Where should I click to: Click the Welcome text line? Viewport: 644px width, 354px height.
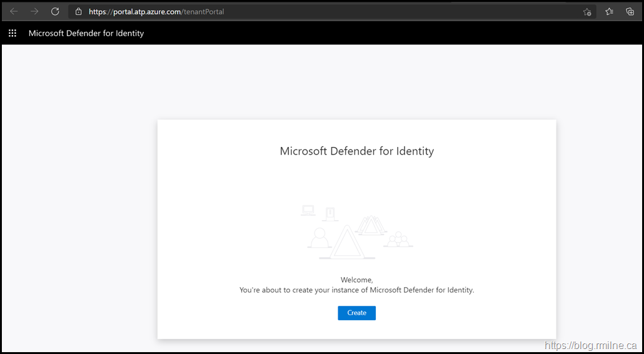(x=356, y=280)
